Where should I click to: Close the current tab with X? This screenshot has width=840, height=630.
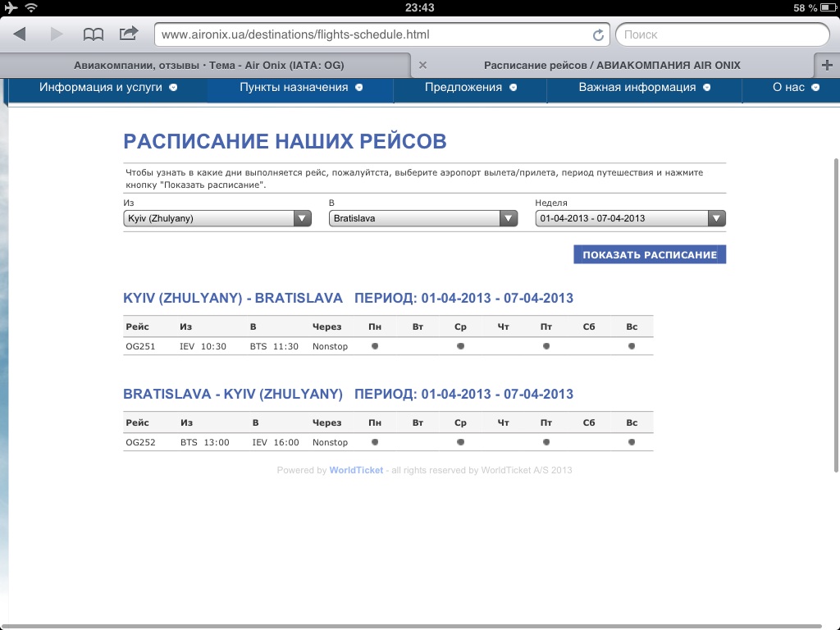click(x=422, y=66)
